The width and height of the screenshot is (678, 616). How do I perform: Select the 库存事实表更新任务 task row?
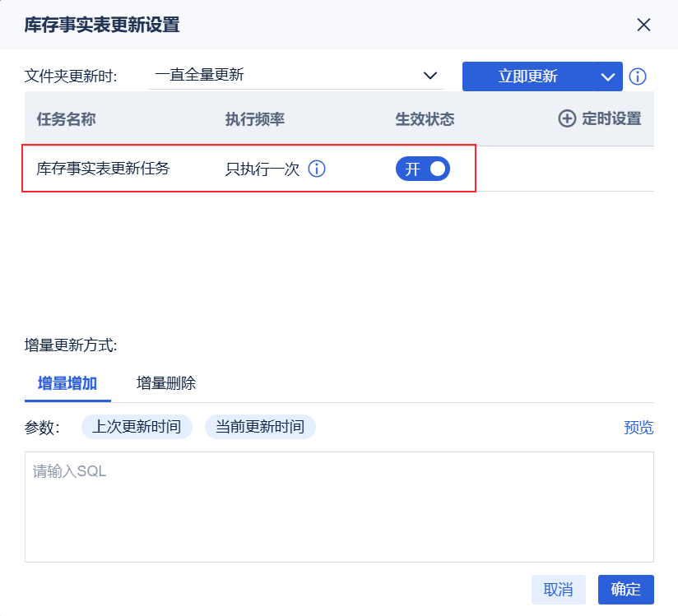(x=103, y=169)
